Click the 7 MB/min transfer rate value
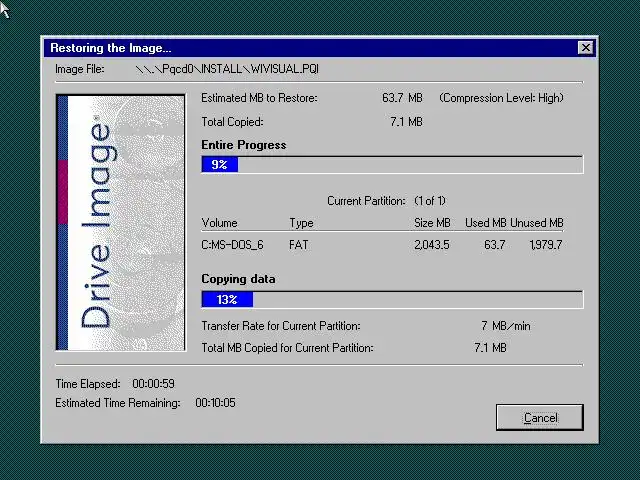The height and width of the screenshot is (480, 640). (506, 326)
